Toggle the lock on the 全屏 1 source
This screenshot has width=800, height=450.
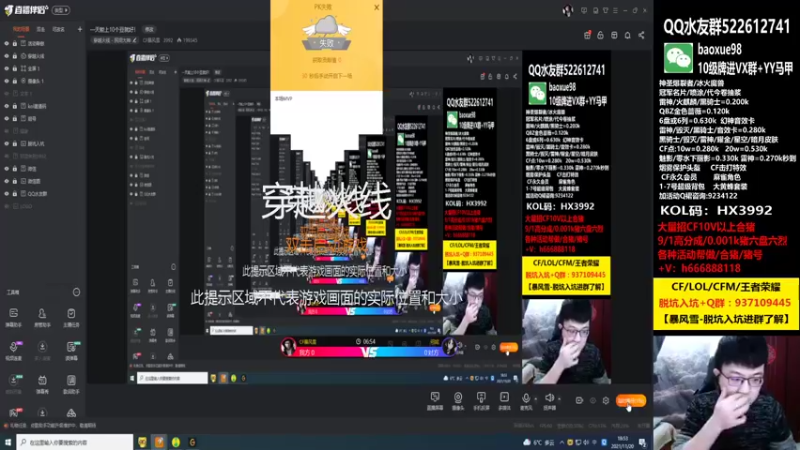point(15,68)
